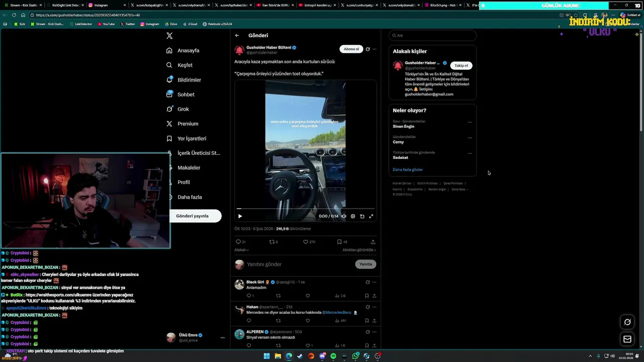Expand the video to fullscreen

click(x=371, y=216)
